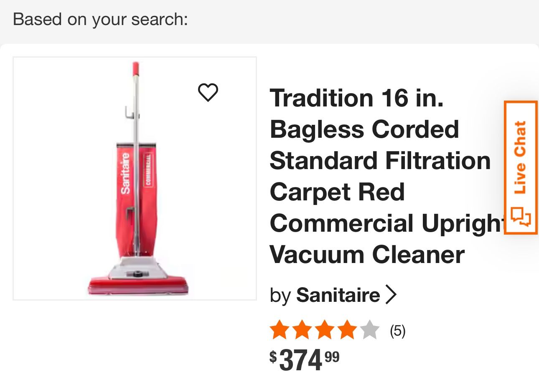Open the Live Chat side tab

tap(521, 167)
